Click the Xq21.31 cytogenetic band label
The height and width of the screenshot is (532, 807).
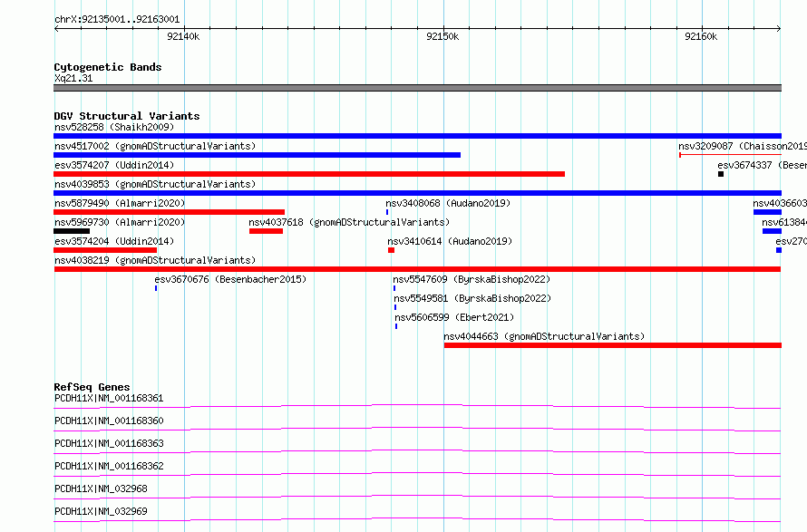click(73, 78)
